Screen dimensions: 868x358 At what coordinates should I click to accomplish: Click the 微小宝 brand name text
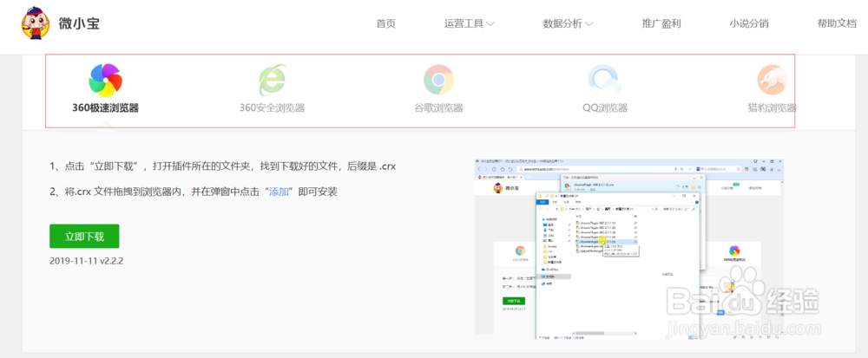coord(79,23)
